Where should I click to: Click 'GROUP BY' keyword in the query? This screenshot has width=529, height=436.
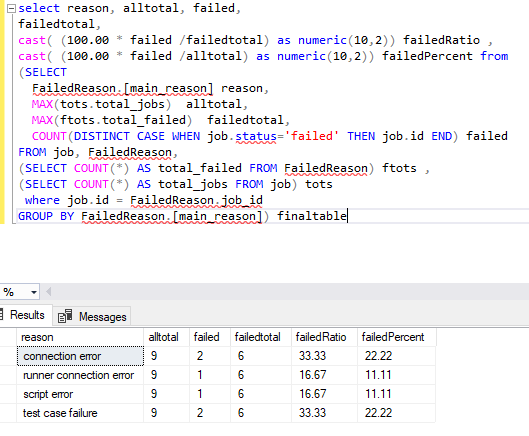pos(46,216)
